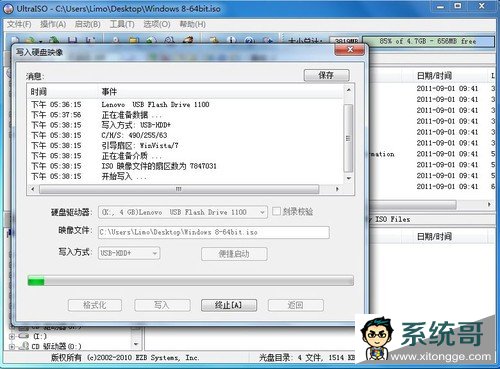500x369 pixels.
Task: Click the 映像文件 path input field
Action: click(x=214, y=232)
